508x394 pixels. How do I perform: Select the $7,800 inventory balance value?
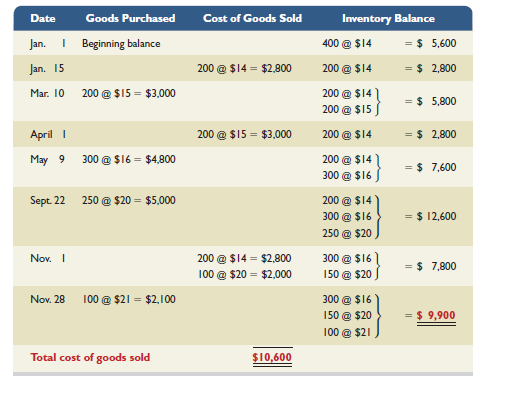coord(436,266)
